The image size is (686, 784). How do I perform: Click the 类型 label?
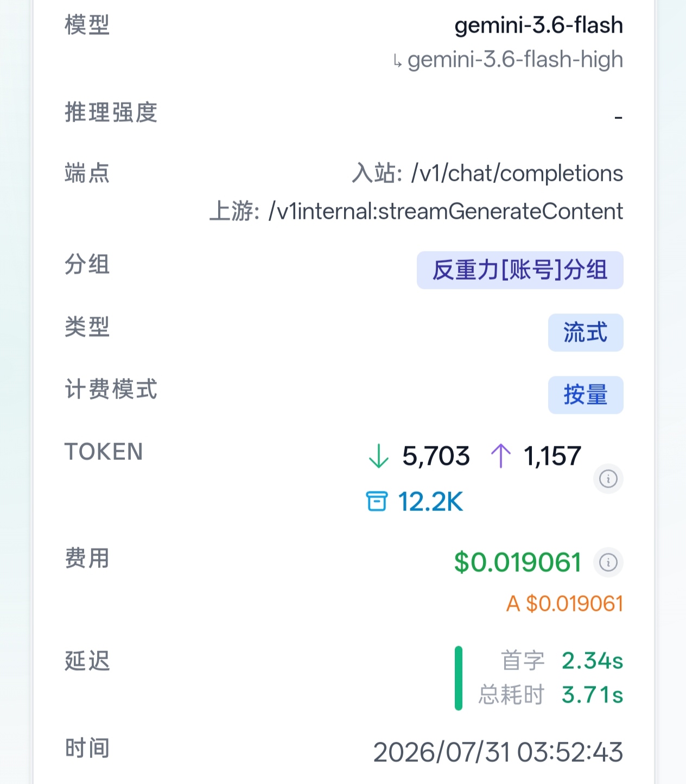pyautogui.click(x=87, y=327)
